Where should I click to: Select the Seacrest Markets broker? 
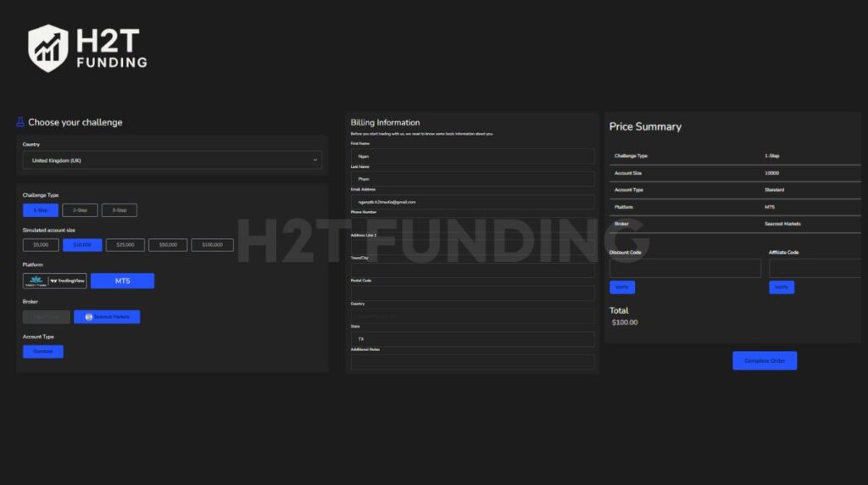pos(107,316)
